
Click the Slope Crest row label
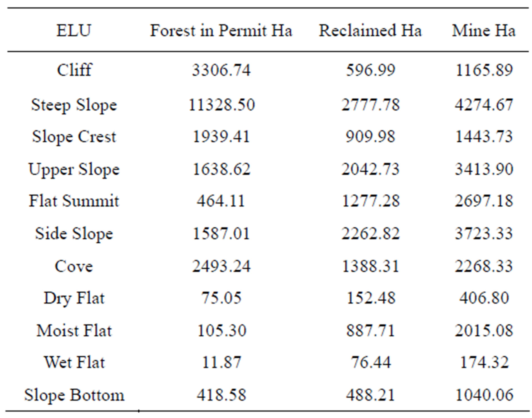[74, 137]
